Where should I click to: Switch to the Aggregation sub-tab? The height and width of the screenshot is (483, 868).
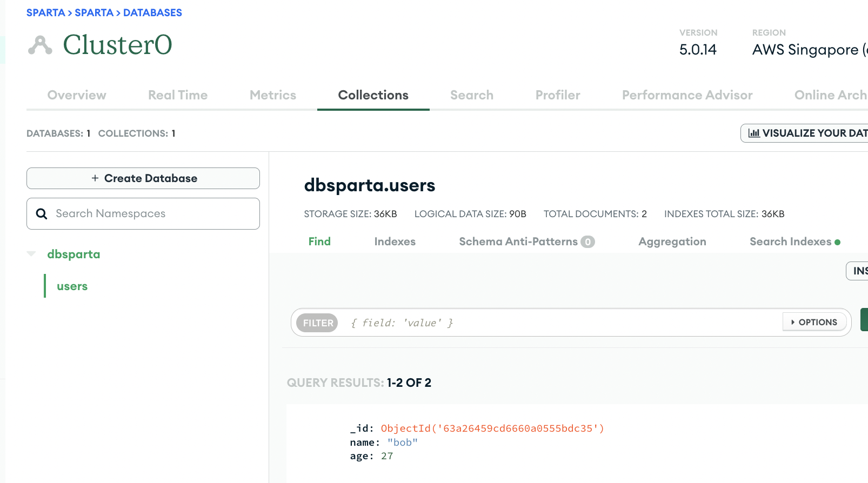[672, 242]
